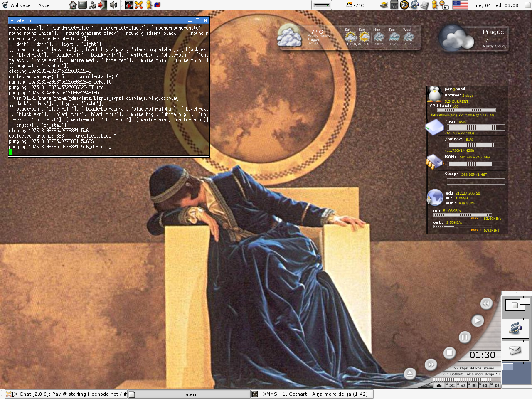The image size is (532, 399).
Task: Skip to next track in XMMS
Action: tap(431, 365)
